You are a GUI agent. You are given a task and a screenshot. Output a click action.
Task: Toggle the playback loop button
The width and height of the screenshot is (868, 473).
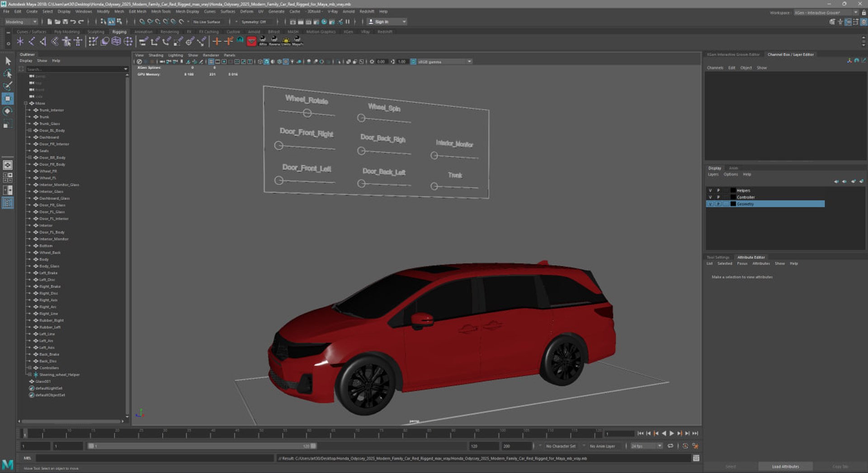670,446
